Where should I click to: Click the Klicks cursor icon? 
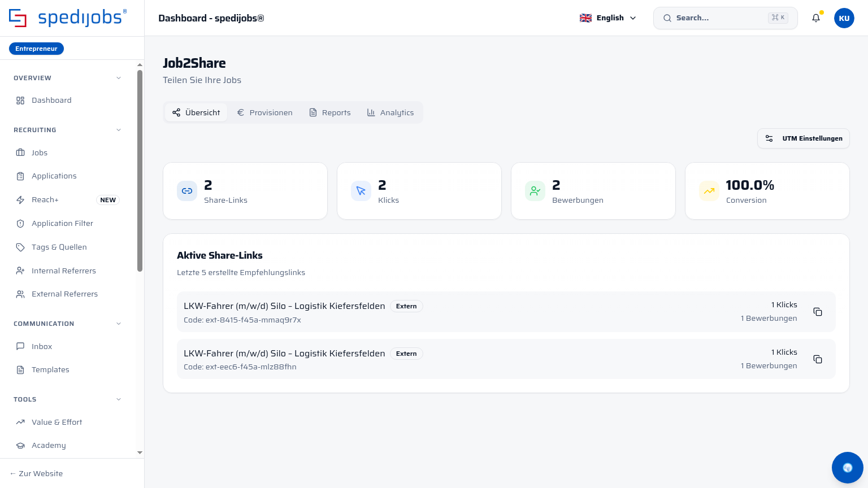[x=361, y=191]
